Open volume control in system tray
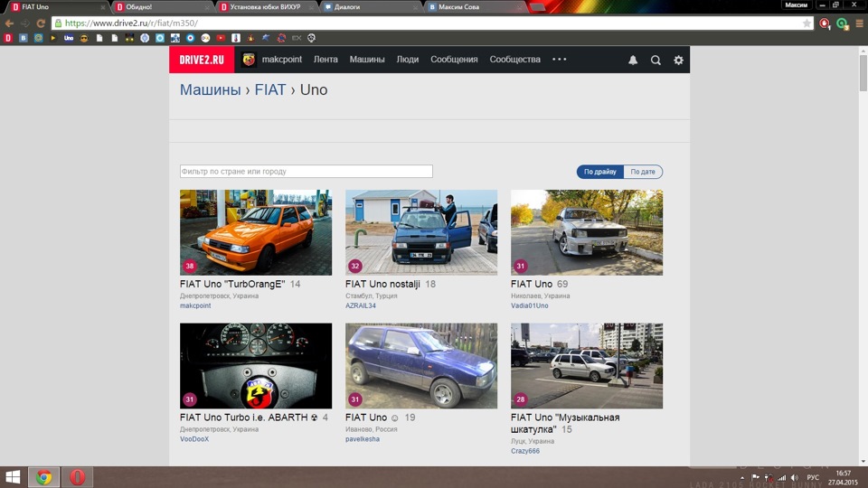This screenshot has width=868, height=488. point(795,477)
